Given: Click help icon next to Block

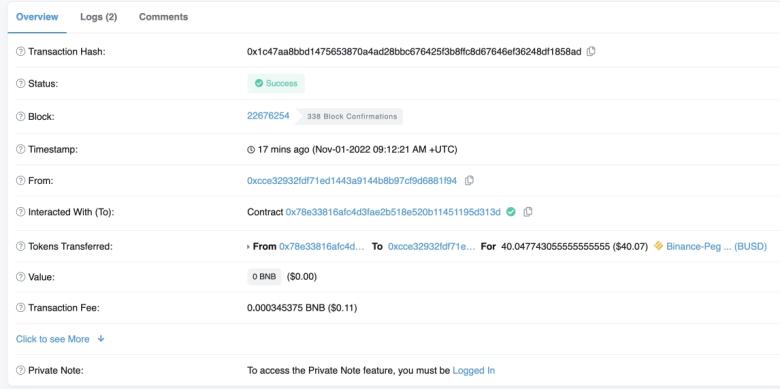Looking at the screenshot, I should [20, 116].
